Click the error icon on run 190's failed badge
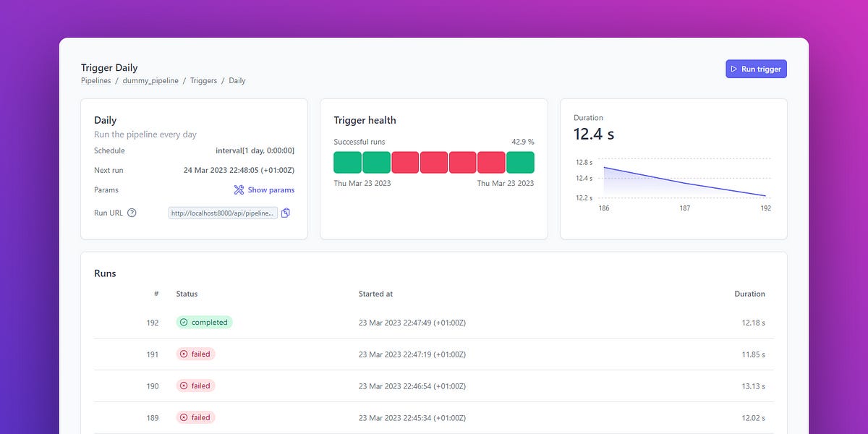 pyautogui.click(x=184, y=386)
